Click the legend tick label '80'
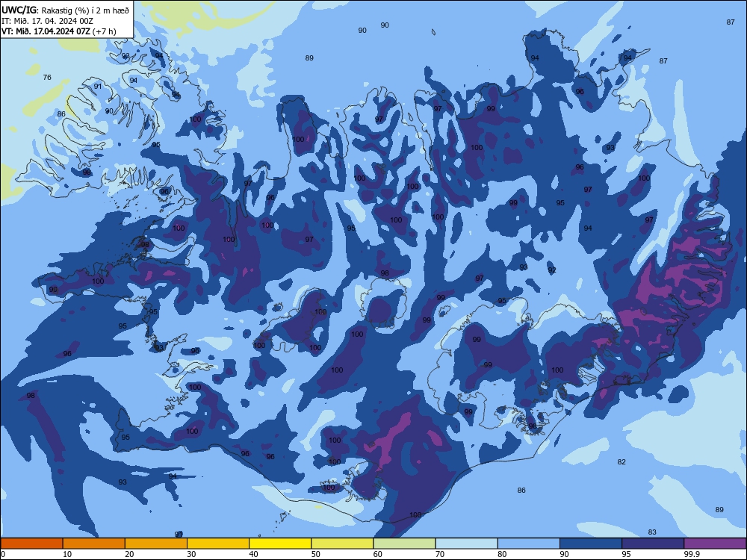 502,554
